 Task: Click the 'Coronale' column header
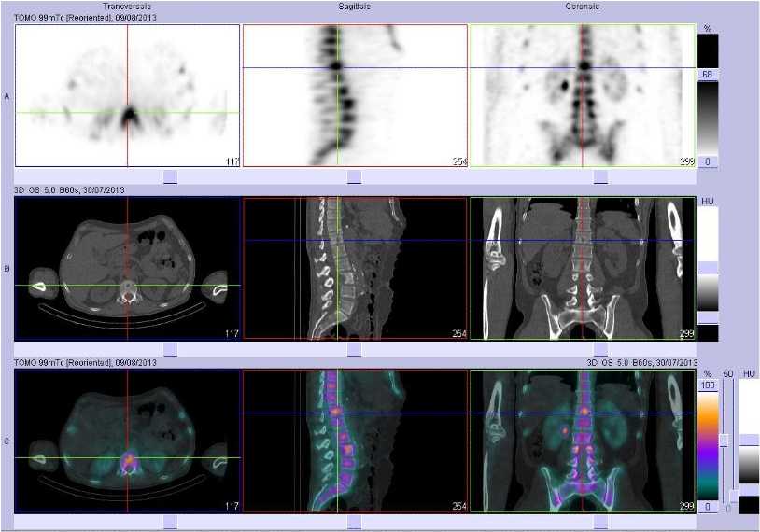pyautogui.click(x=582, y=7)
